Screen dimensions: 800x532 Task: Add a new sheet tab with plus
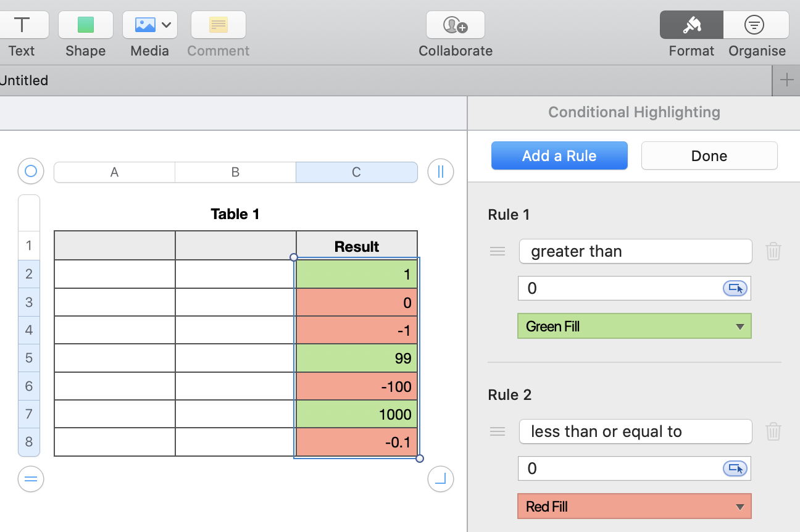[786, 80]
